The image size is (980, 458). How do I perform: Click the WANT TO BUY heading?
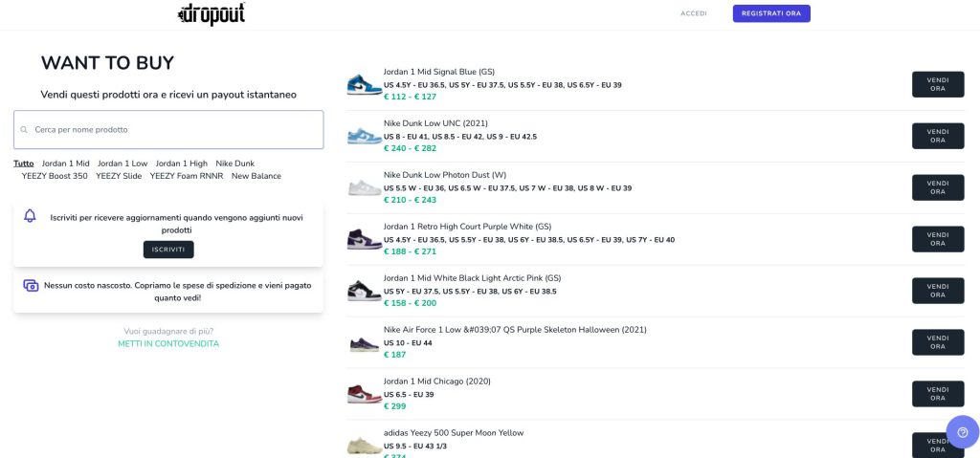tap(107, 63)
